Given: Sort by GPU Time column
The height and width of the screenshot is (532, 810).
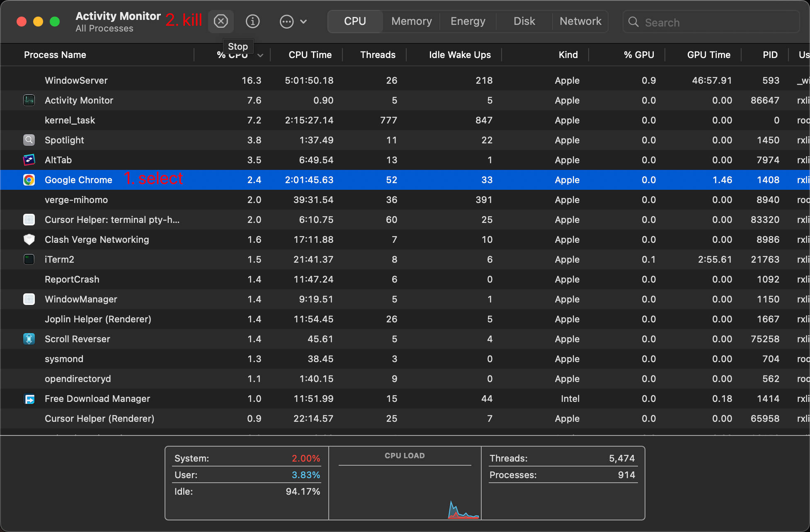Looking at the screenshot, I should (x=708, y=55).
